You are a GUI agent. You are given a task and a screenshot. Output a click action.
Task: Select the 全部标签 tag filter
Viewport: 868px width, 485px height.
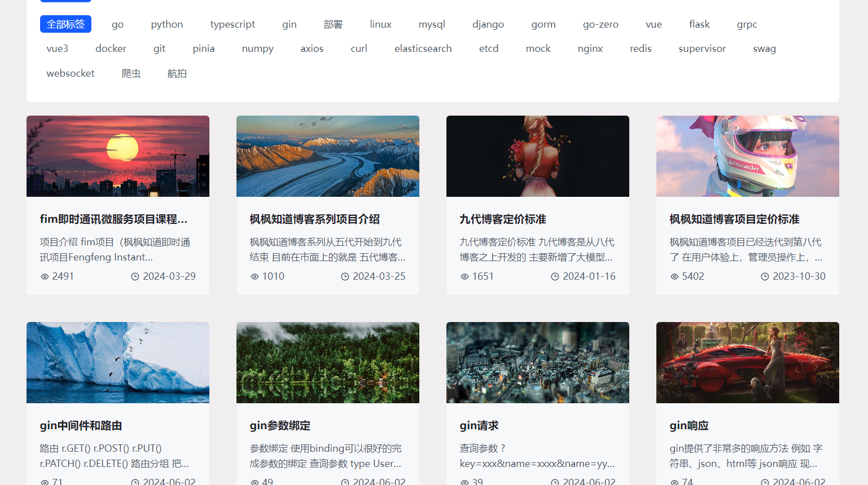point(65,24)
